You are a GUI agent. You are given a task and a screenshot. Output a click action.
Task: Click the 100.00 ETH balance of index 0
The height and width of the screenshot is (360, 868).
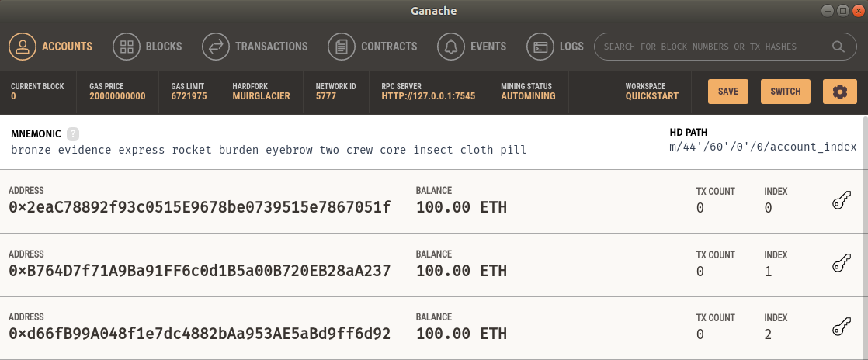[x=461, y=208]
